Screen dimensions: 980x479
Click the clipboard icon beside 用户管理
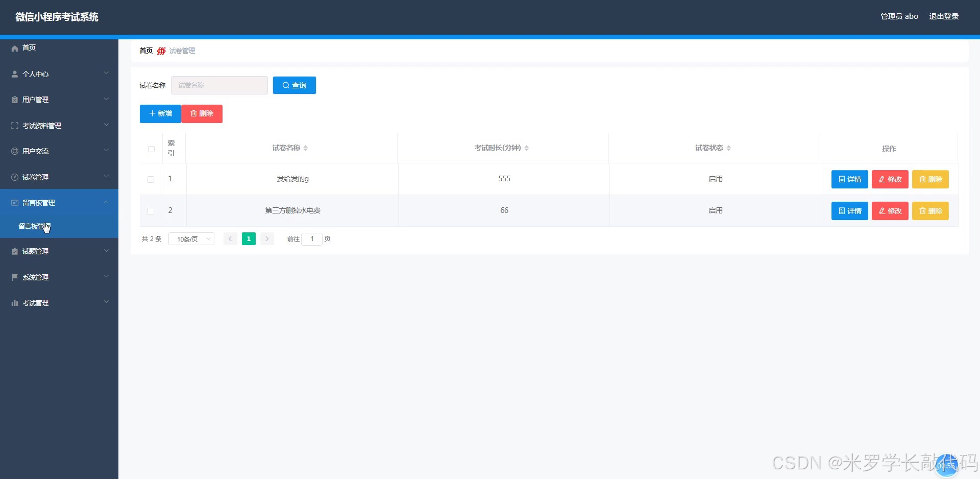15,100
